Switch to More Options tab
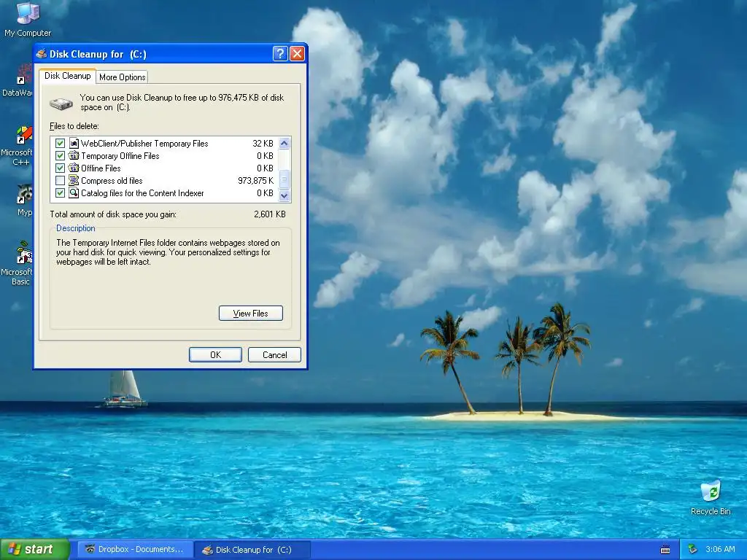 pyautogui.click(x=123, y=77)
